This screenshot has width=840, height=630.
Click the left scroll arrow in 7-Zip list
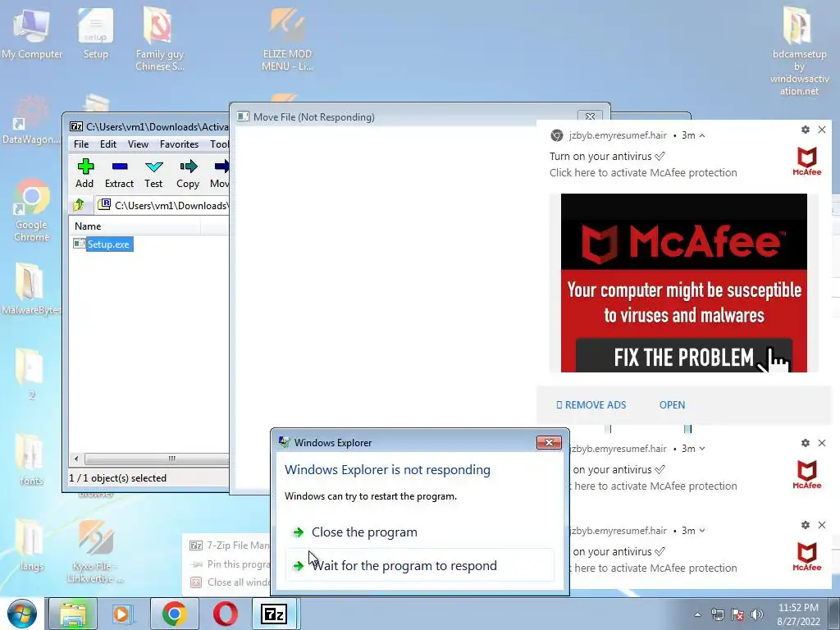coord(76,459)
